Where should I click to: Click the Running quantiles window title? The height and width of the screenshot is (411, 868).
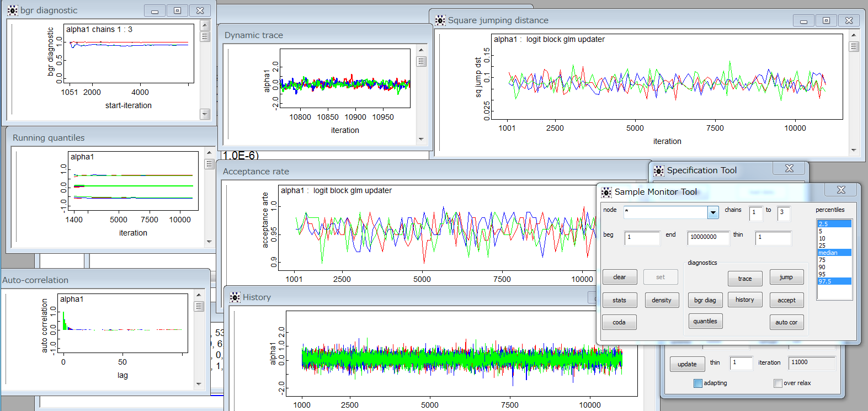[49, 138]
